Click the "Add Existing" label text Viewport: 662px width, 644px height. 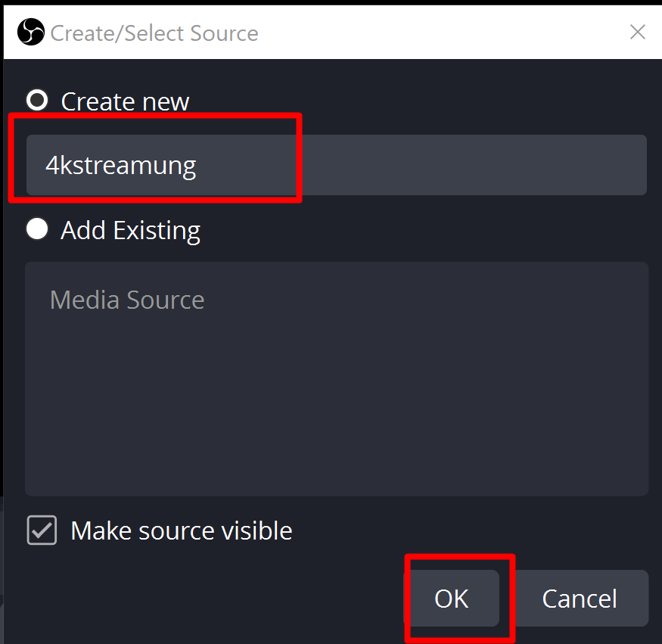130,231
